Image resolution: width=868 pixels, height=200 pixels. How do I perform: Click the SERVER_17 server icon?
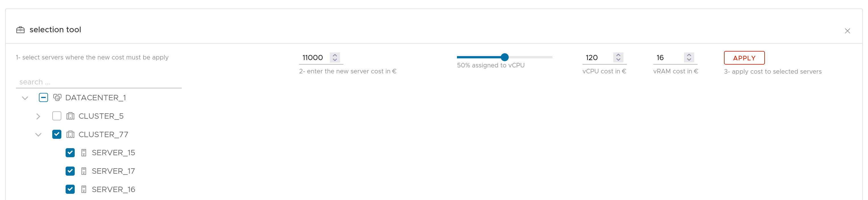tap(84, 171)
